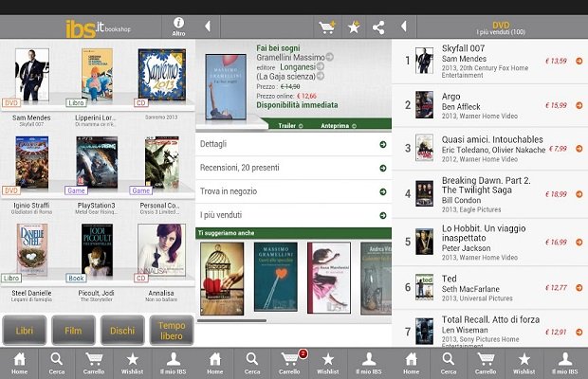The height and width of the screenshot is (379, 588).
Task: Open suggested book with birdcage cover
Action: point(222,279)
